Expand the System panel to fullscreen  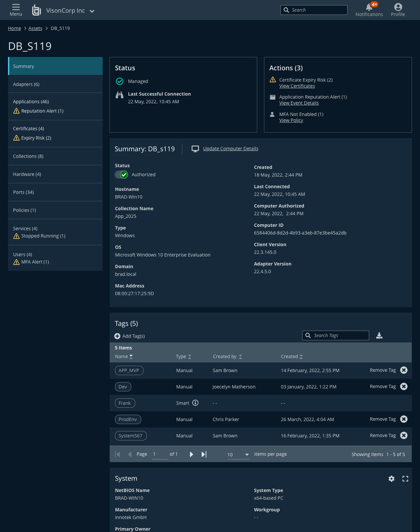click(405, 479)
